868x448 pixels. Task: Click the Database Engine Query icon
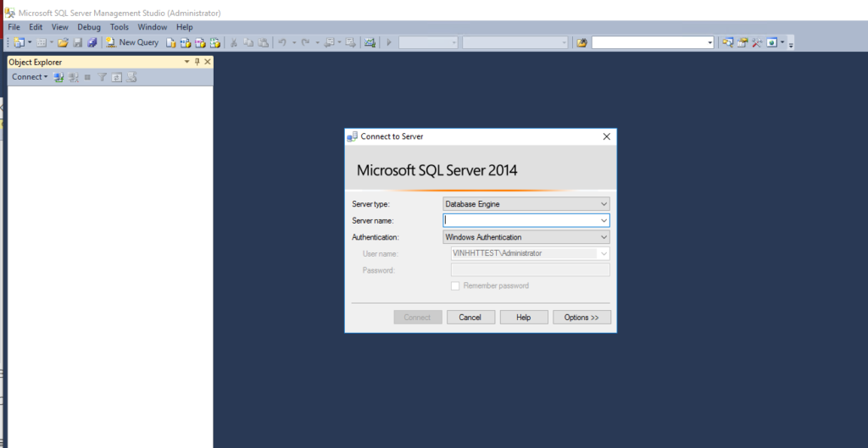tap(171, 42)
